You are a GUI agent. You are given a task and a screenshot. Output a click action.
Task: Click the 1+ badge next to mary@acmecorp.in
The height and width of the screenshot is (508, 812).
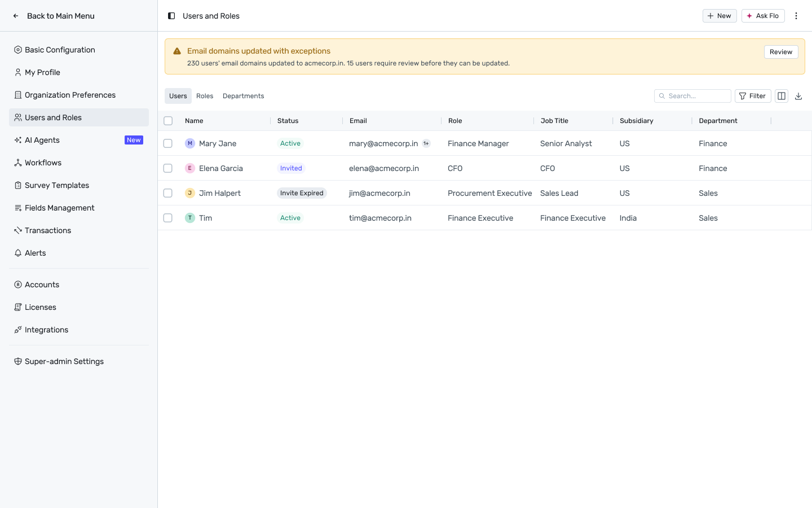pos(426,143)
